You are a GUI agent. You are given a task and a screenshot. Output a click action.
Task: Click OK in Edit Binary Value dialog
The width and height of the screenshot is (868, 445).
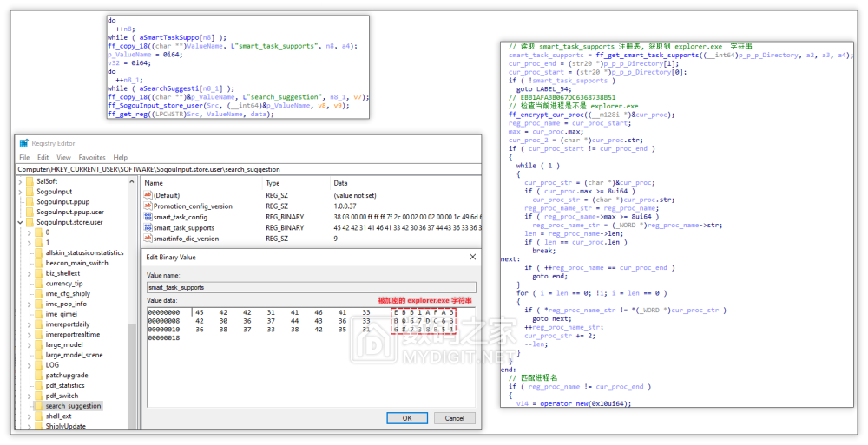click(x=406, y=418)
